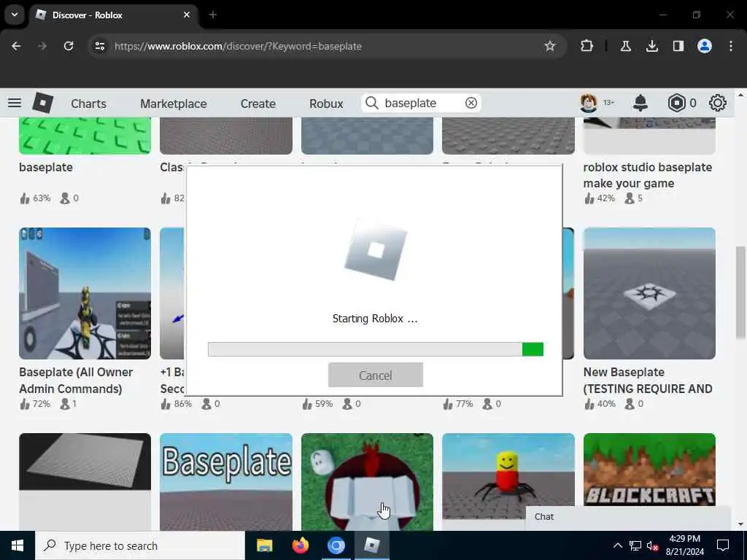Open the browser downloads icon
The width and height of the screenshot is (747, 560).
point(651,46)
